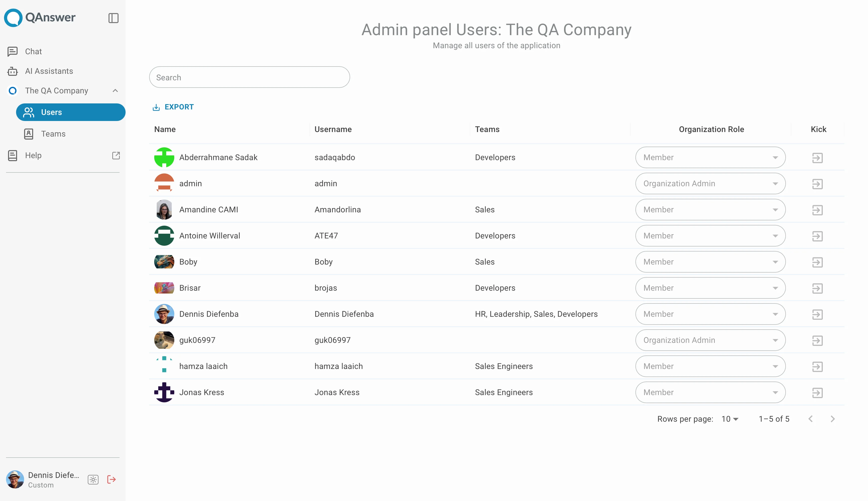Select username text Amandorlina
This screenshot has width=868, height=501.
[x=337, y=210]
